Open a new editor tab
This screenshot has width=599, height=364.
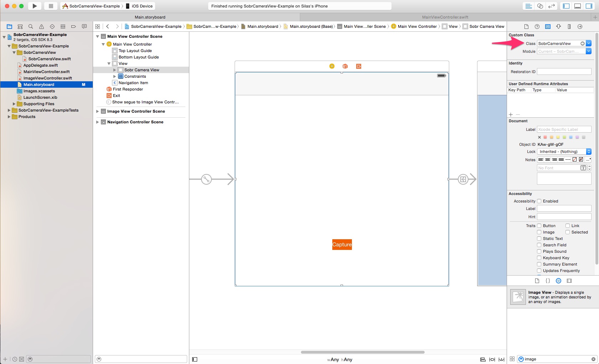(595, 17)
